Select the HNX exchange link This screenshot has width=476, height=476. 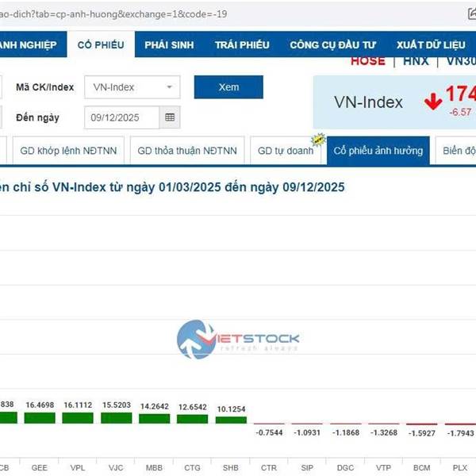[x=416, y=61]
